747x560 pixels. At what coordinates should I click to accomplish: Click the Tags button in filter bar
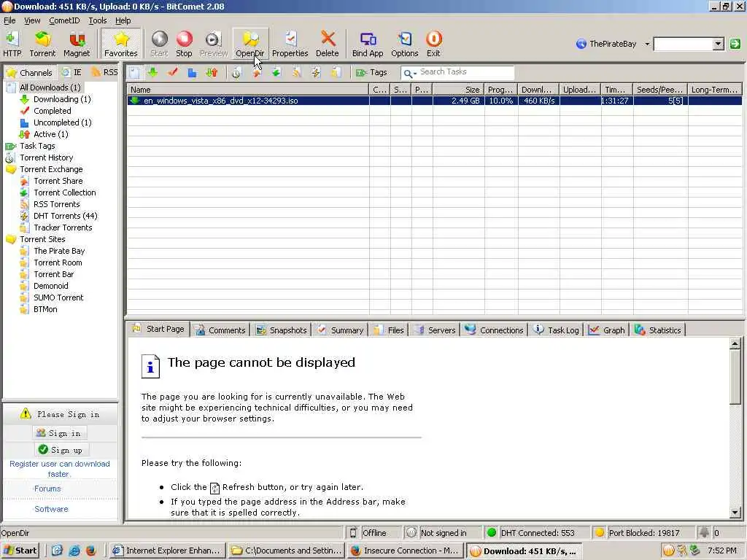pyautogui.click(x=371, y=72)
